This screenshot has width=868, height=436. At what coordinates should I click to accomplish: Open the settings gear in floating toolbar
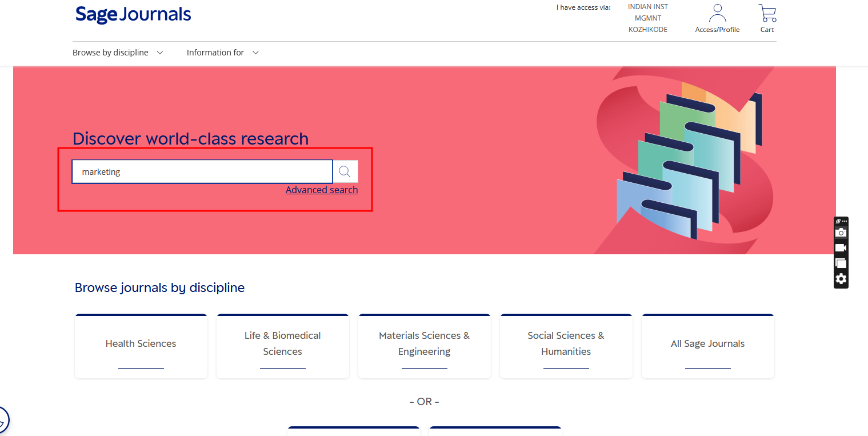[841, 279]
